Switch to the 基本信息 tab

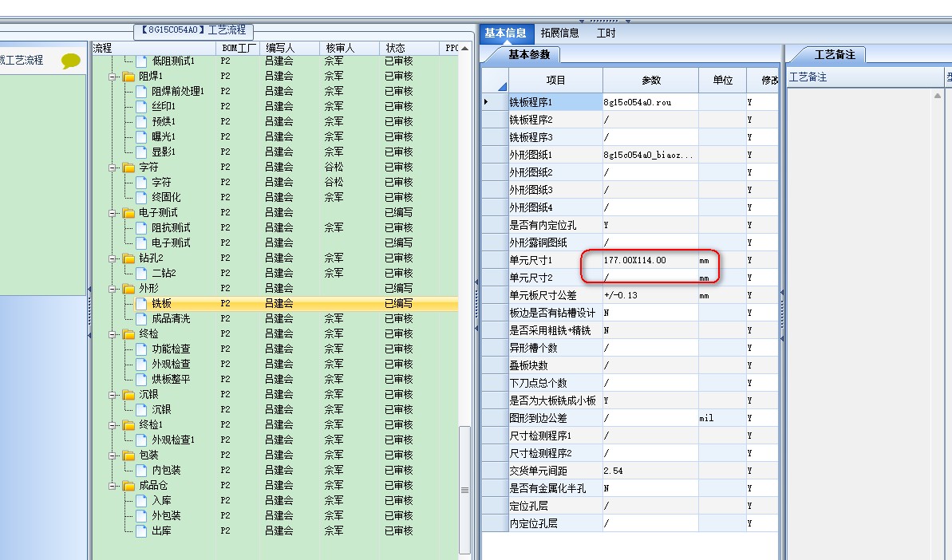click(505, 33)
